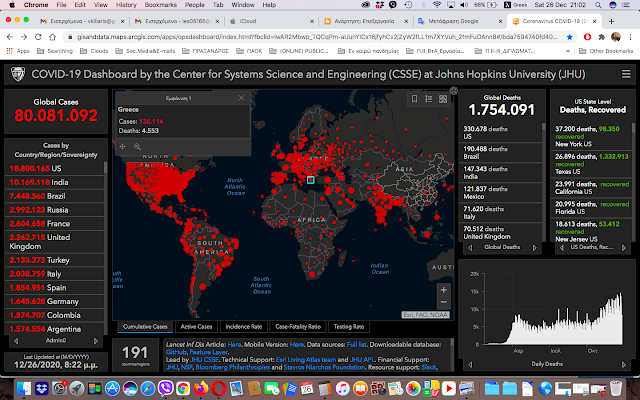Click the pan icon in Greece popup

(x=122, y=147)
